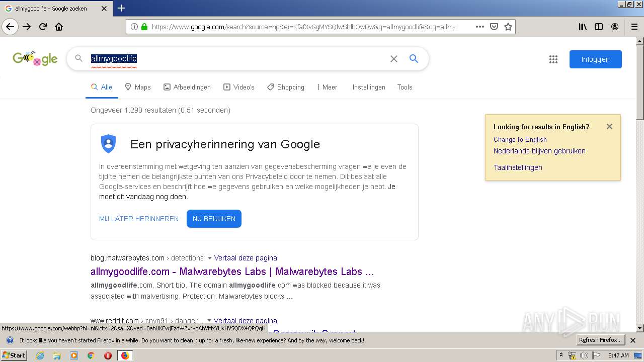Viewport: 644px width, 362px height.
Task: Choose MIJ LATER HERINNEREN
Action: click(x=139, y=219)
